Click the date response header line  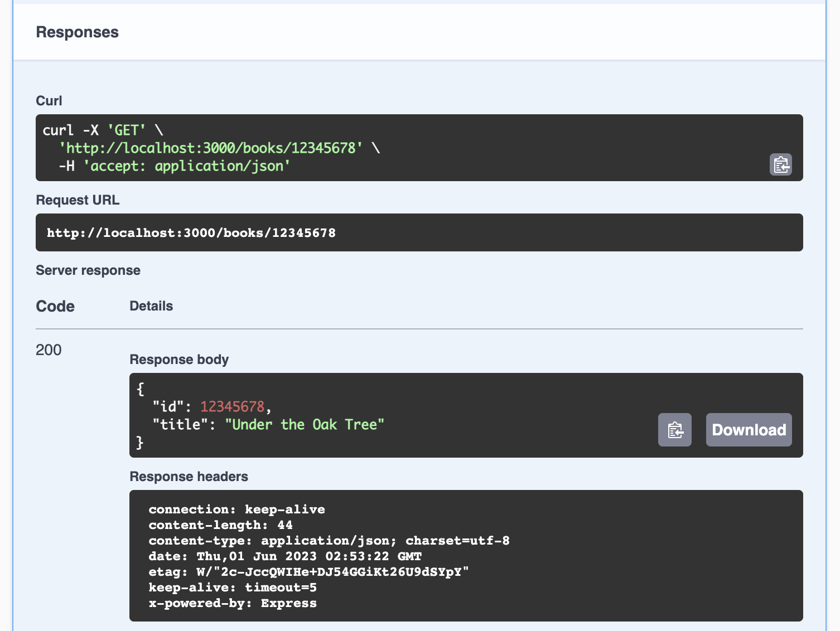(284, 556)
